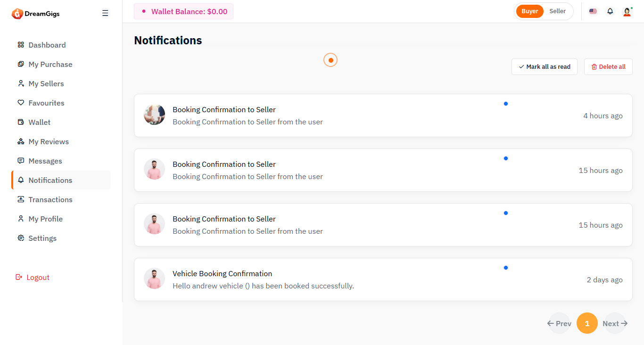
Task: Click the hamburger sidebar toggle icon
Action: [105, 13]
